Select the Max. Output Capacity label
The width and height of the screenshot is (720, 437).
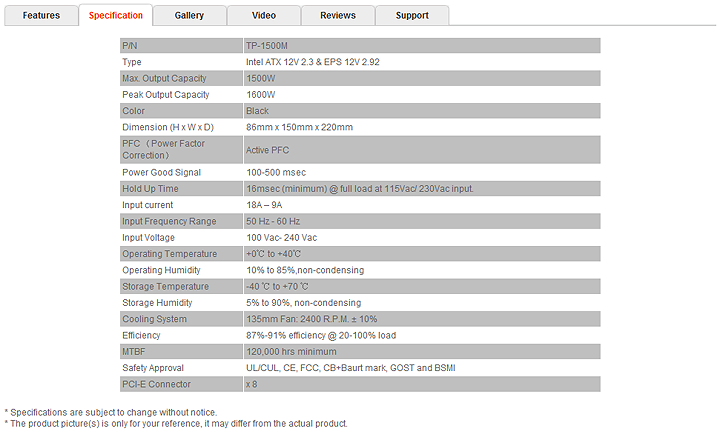(x=165, y=78)
